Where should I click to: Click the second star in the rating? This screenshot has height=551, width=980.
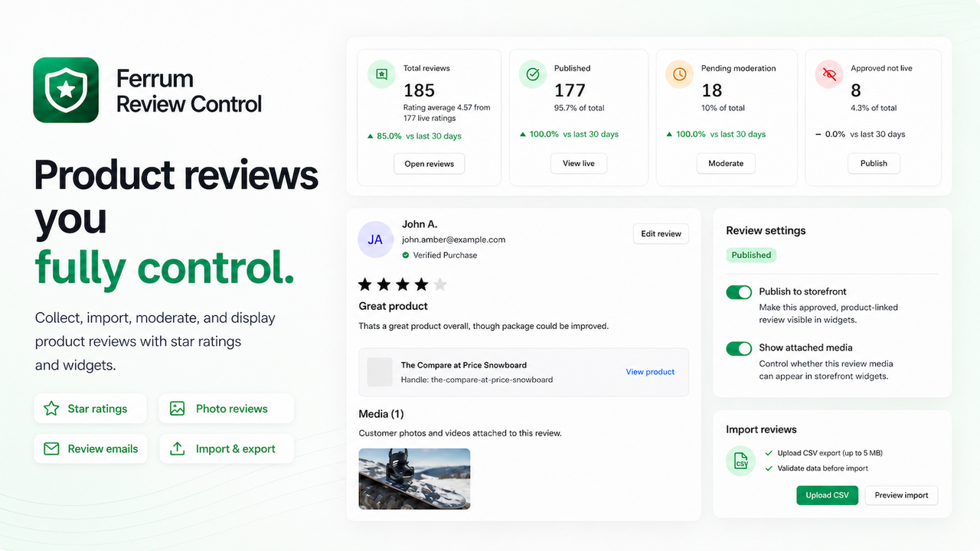click(384, 285)
